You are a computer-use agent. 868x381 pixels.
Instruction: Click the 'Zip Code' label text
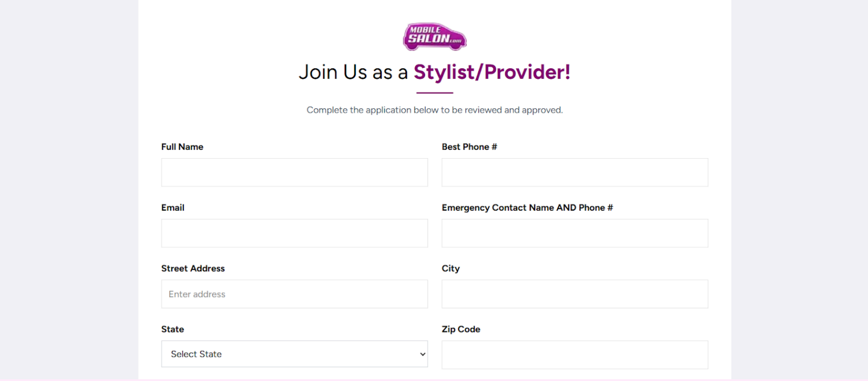pos(461,329)
